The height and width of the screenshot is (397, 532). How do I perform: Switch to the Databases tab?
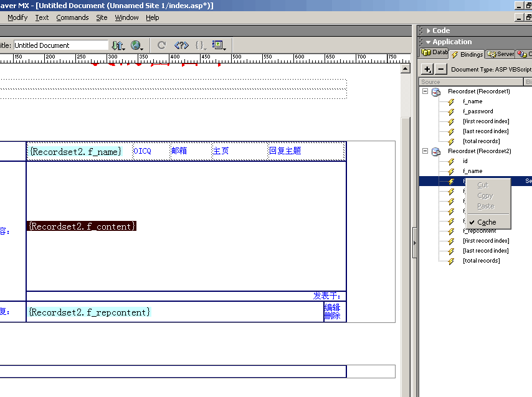[434, 54]
